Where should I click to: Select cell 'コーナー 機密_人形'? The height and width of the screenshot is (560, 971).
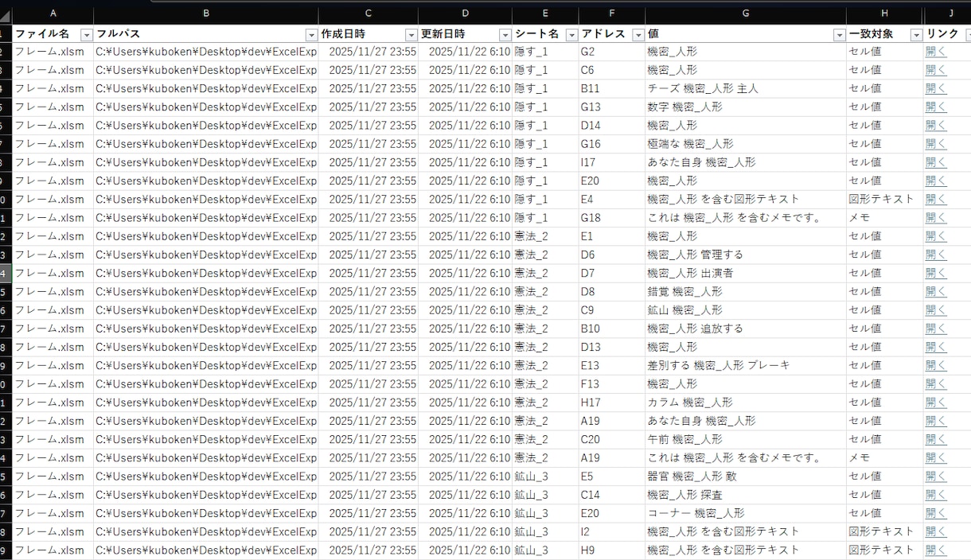tap(745, 513)
